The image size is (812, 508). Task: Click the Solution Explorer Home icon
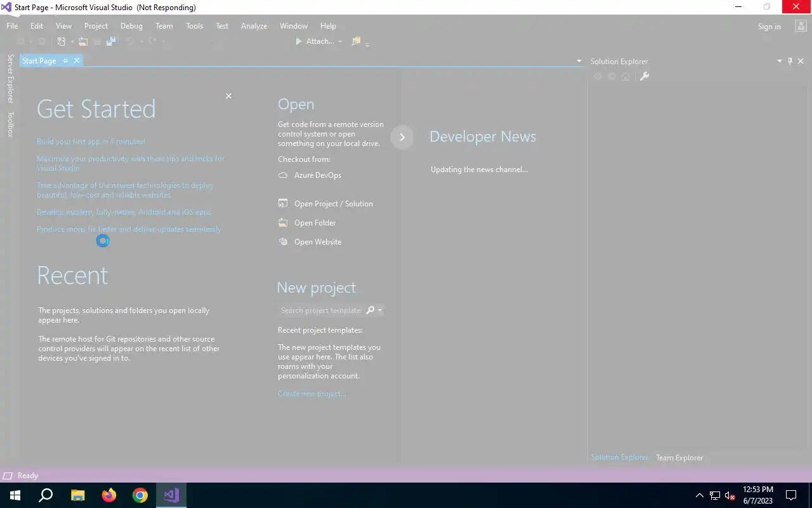pos(625,76)
